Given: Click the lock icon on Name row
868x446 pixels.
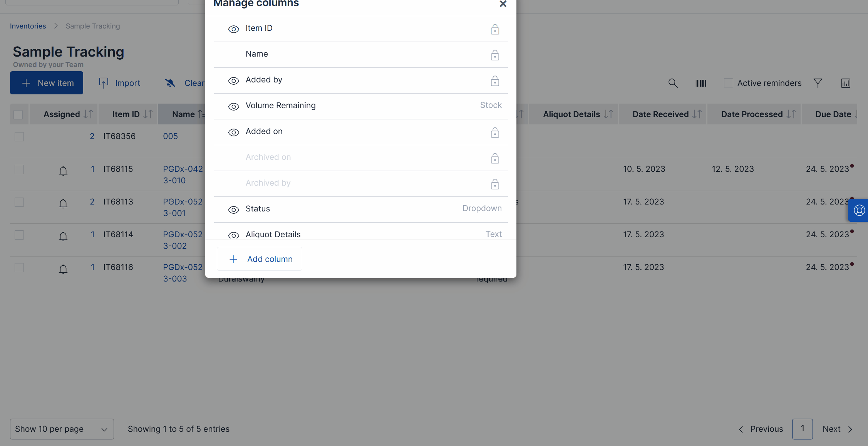Looking at the screenshot, I should pyautogui.click(x=495, y=55).
